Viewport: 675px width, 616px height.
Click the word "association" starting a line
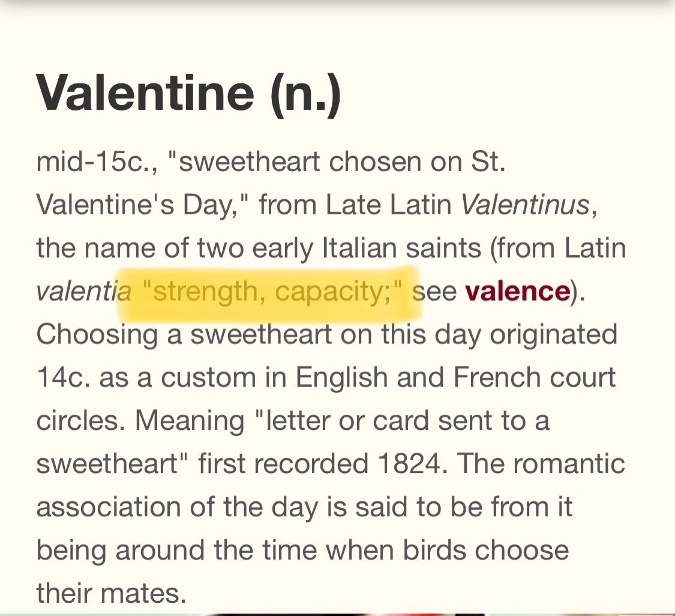[108, 507]
